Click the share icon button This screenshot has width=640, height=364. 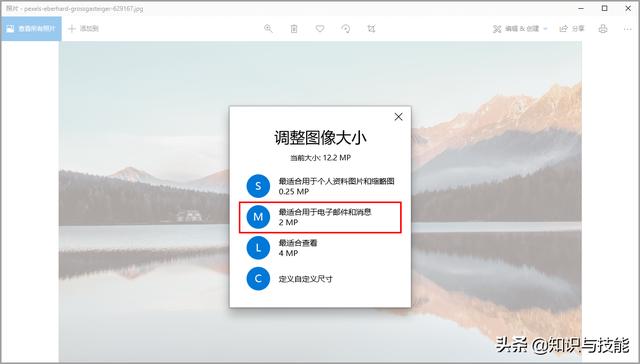(x=571, y=29)
